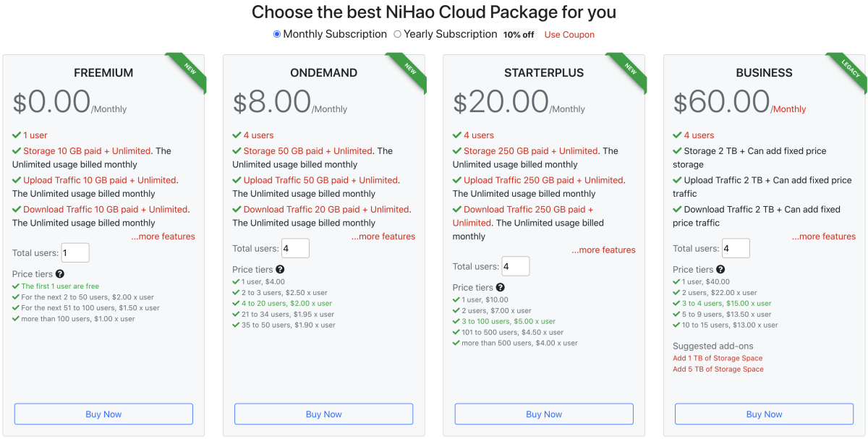Select the Monthly Subscription radio button
Viewport: 868px width, 439px height.
point(276,34)
